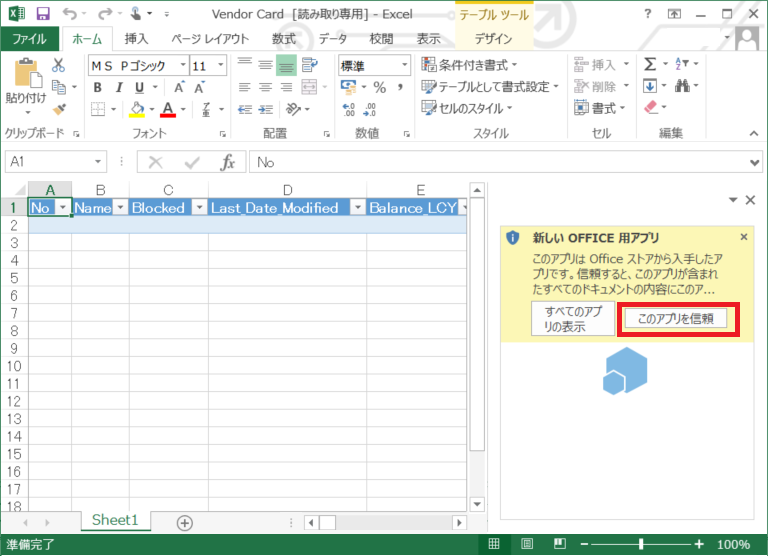Switch to the デザイン tab
The width and height of the screenshot is (768, 556).
[x=493, y=39]
